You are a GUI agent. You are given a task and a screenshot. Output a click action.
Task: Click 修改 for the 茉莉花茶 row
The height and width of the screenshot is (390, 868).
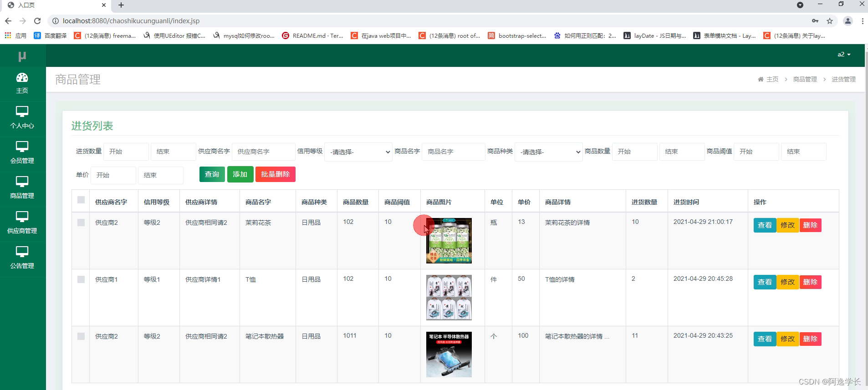click(x=787, y=225)
